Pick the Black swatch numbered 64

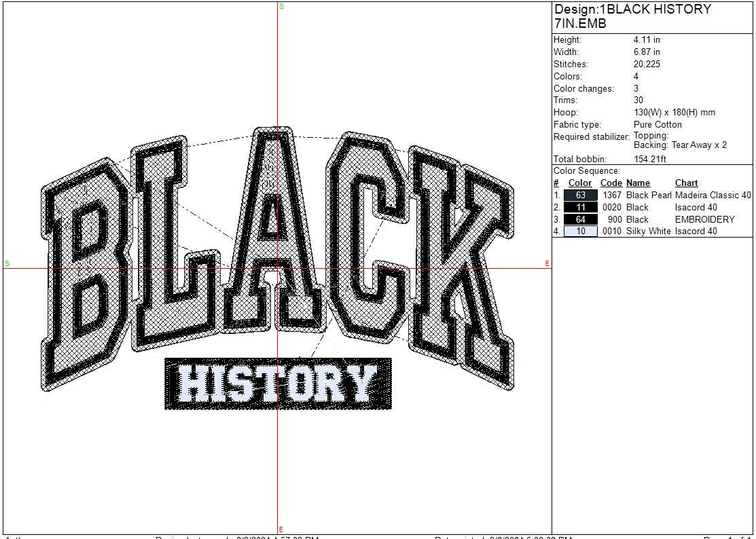(580, 220)
